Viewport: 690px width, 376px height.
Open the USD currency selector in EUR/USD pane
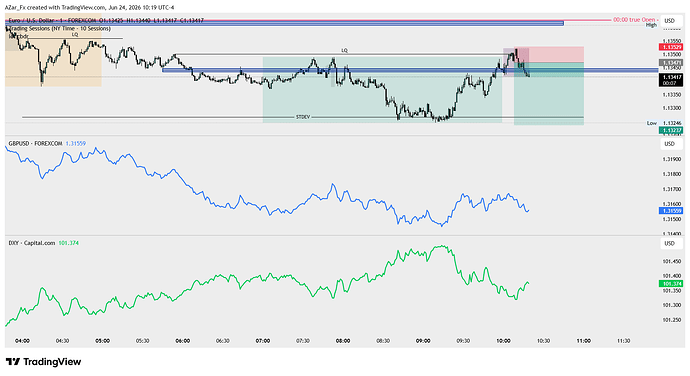669,21
